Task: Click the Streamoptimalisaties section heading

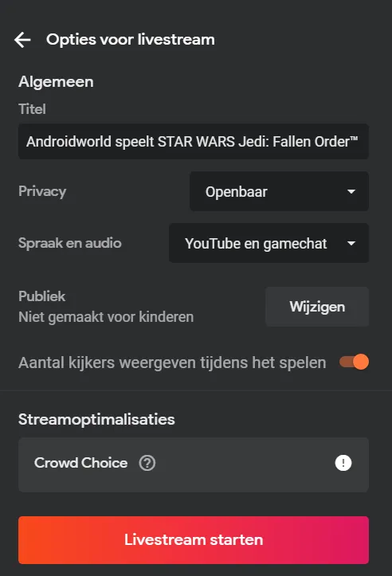Action: (96, 419)
